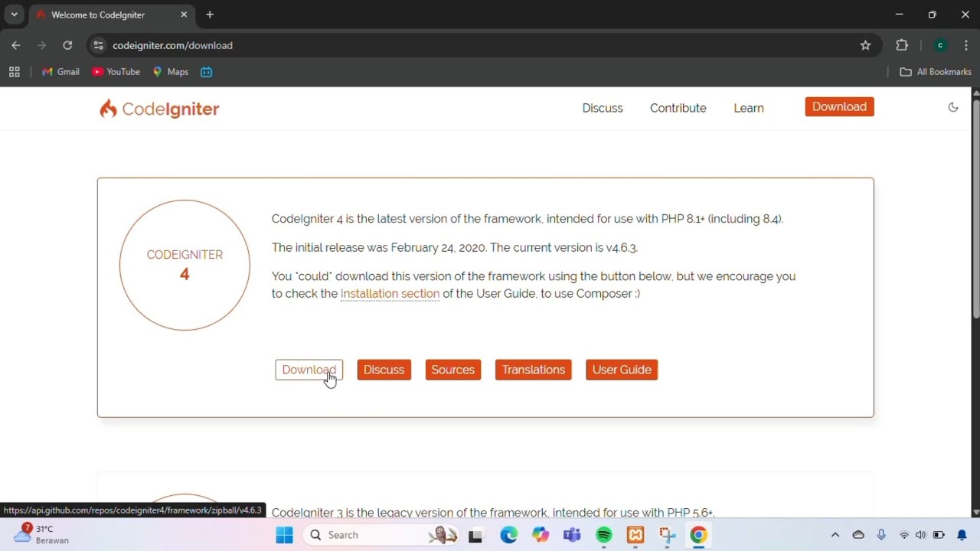
Task: Click the address bar URL
Action: [x=172, y=45]
